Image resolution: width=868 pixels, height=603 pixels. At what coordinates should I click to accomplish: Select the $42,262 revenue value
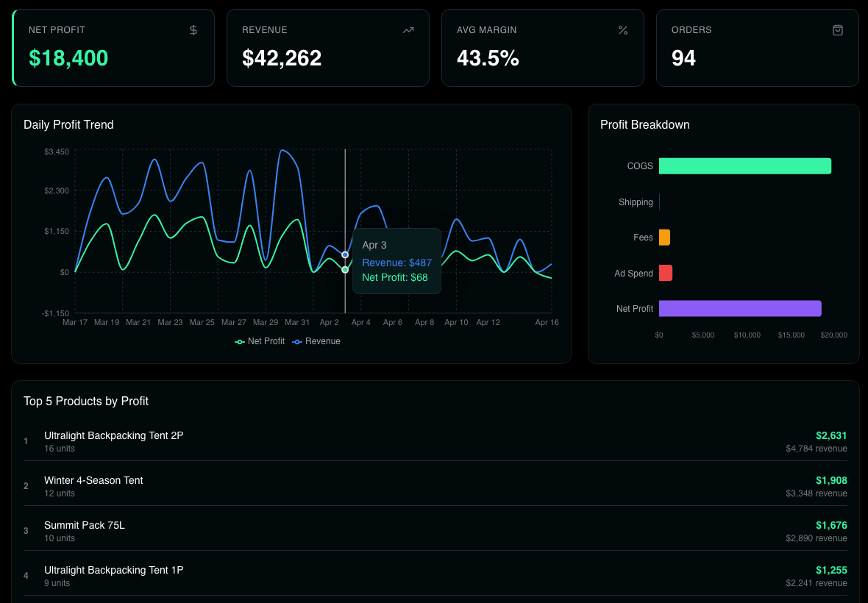282,58
